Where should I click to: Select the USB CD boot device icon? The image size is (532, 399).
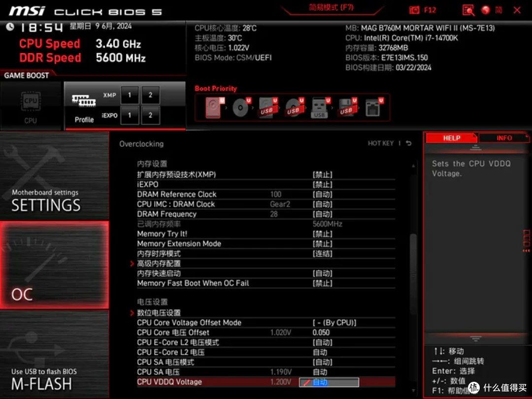tap(294, 107)
